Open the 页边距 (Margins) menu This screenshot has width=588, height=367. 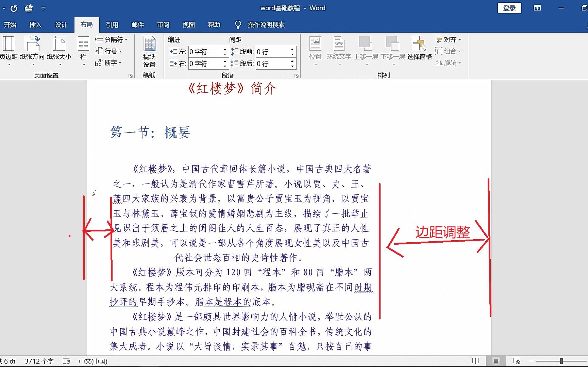coord(9,51)
